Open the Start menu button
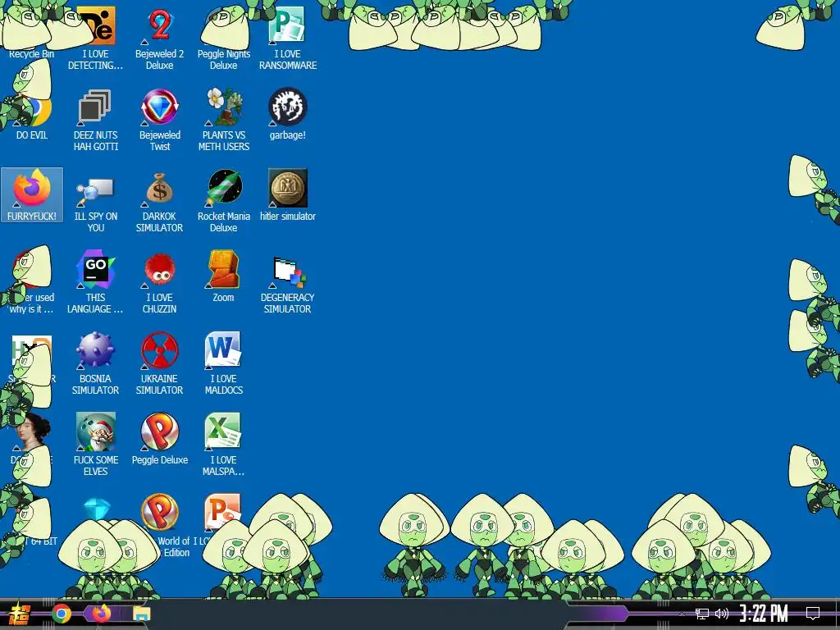Screen dimensions: 840x630 click(20, 614)
